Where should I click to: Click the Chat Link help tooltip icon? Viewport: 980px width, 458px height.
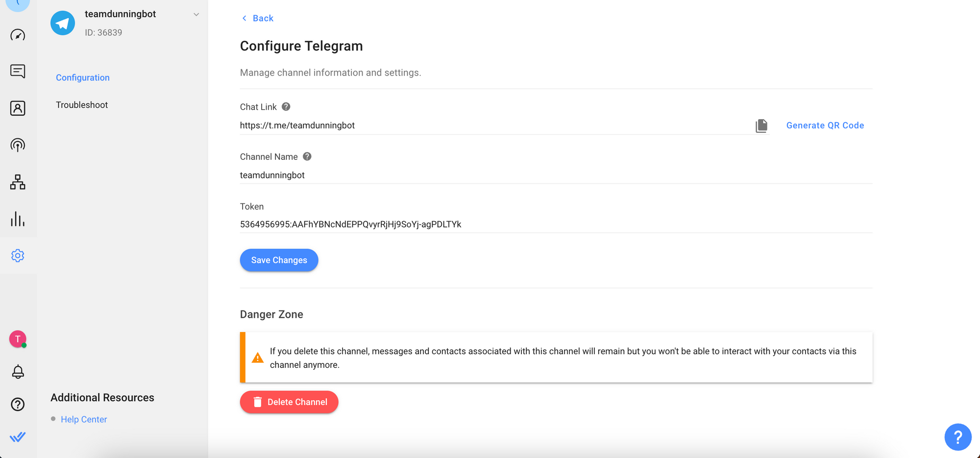point(286,106)
